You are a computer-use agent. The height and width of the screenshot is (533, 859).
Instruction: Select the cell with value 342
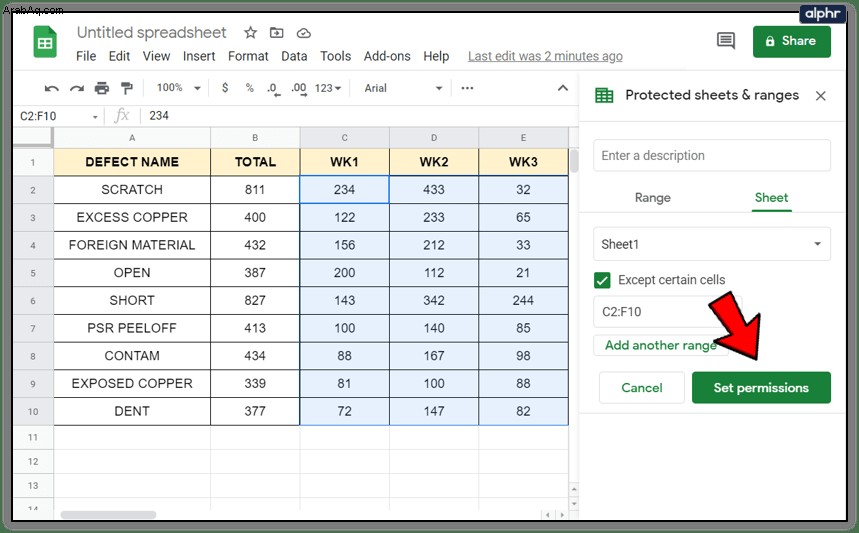click(x=434, y=301)
